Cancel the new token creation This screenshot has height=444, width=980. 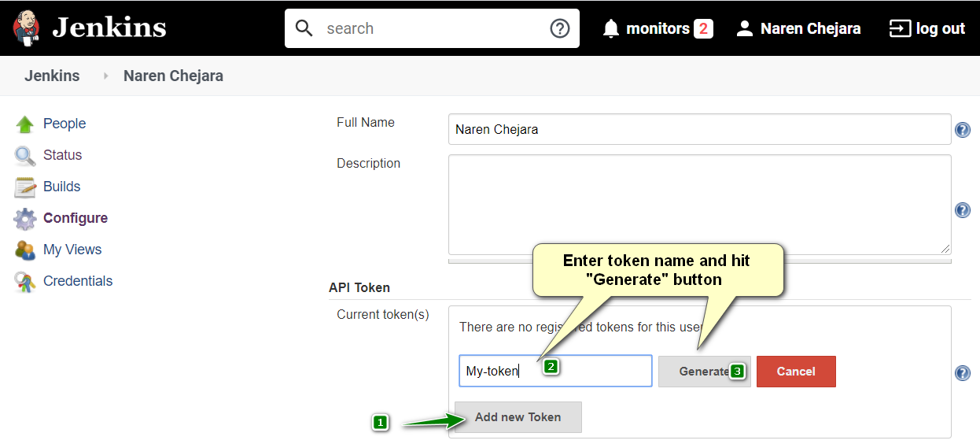click(796, 372)
